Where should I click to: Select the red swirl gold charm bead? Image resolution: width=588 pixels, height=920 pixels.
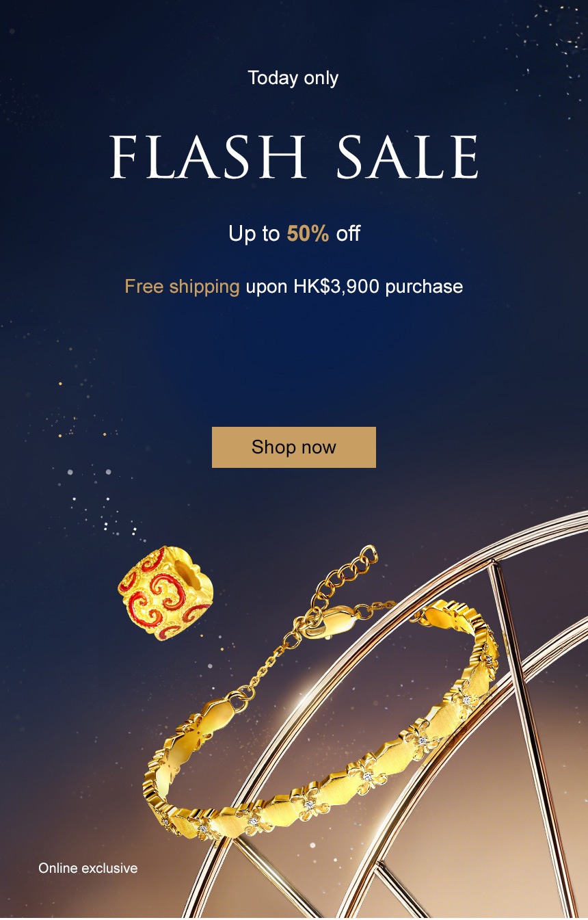tap(166, 592)
